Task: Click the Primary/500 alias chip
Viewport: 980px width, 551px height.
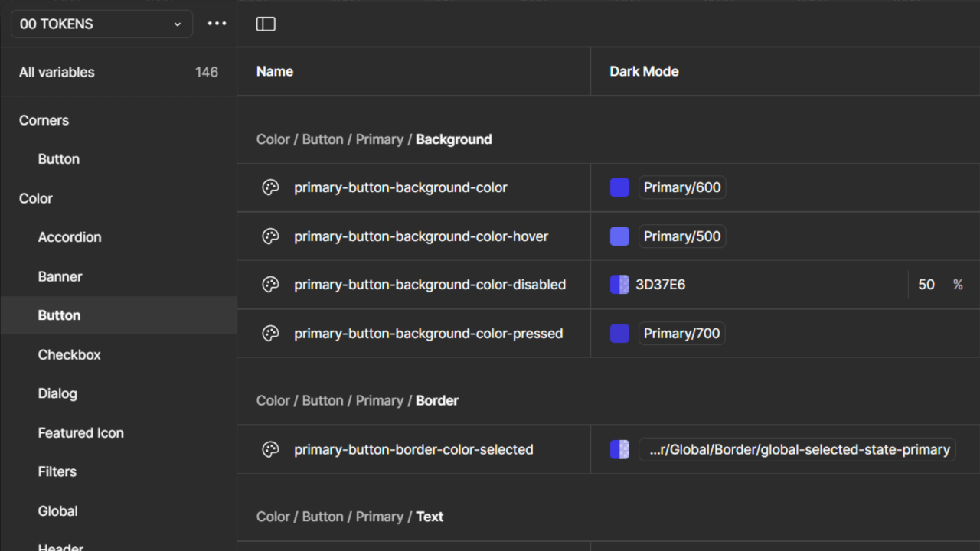Action: 681,236
